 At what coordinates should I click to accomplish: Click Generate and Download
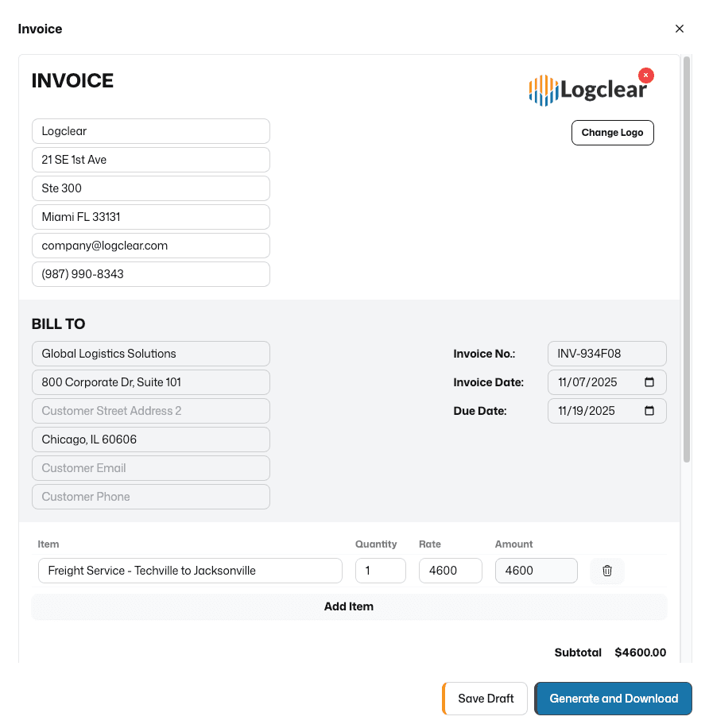(x=613, y=699)
